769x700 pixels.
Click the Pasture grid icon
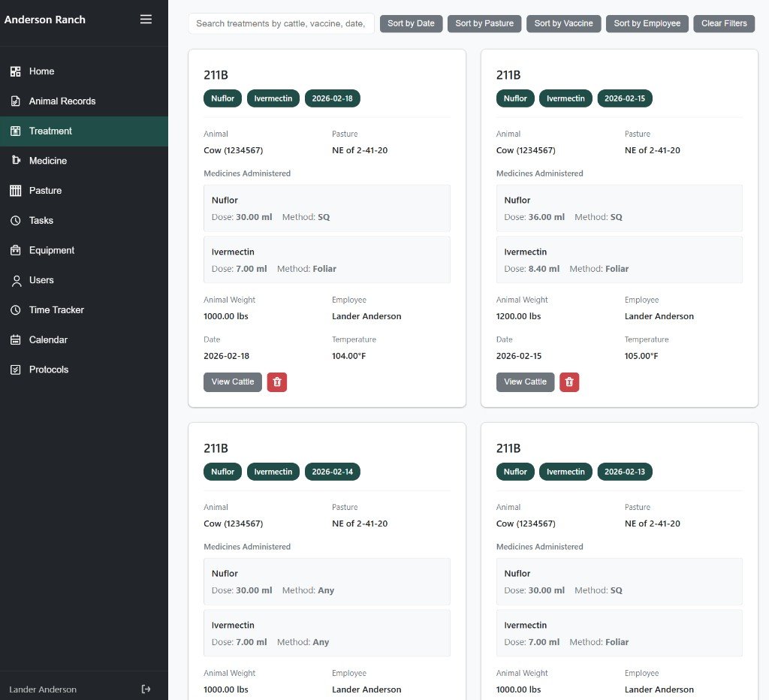15,191
